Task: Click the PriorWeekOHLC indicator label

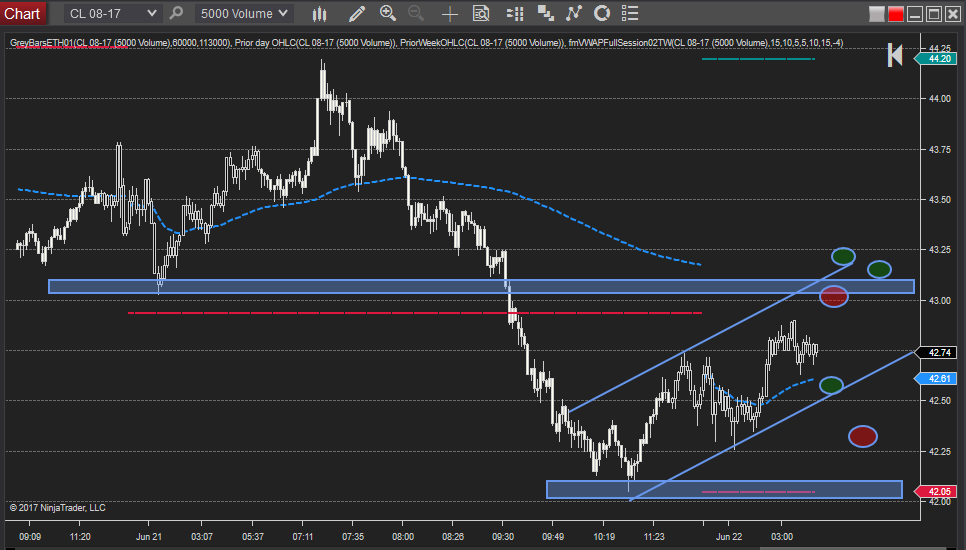Action: [482, 42]
